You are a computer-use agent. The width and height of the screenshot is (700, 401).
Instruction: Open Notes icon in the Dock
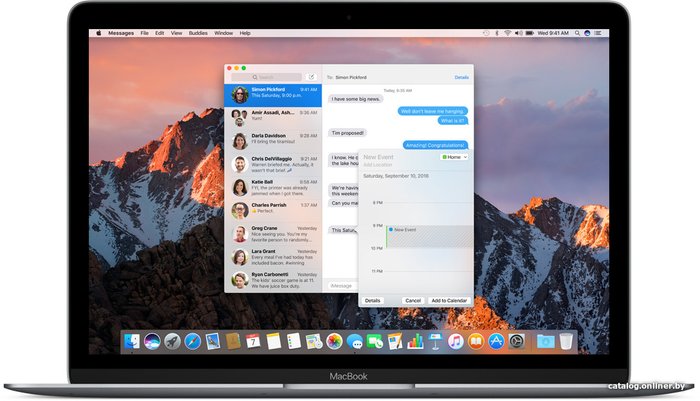[x=273, y=342]
